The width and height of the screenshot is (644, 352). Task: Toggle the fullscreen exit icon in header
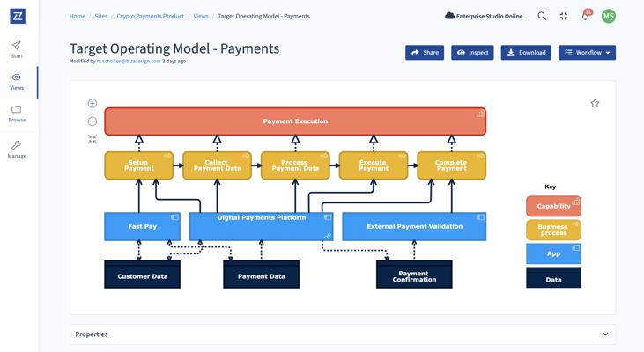point(564,16)
